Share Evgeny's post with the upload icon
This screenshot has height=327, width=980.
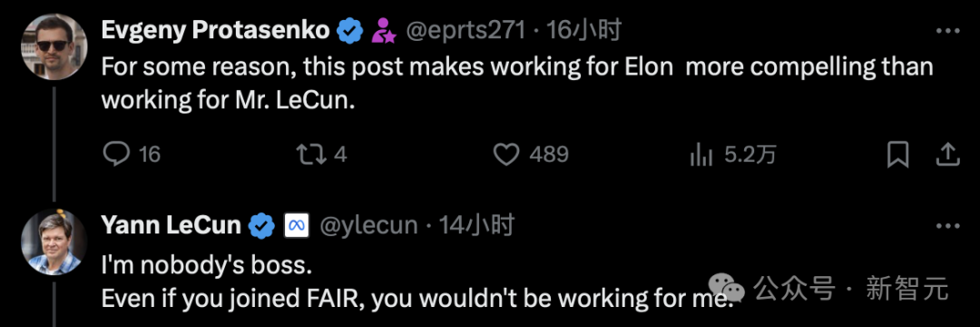tap(949, 154)
